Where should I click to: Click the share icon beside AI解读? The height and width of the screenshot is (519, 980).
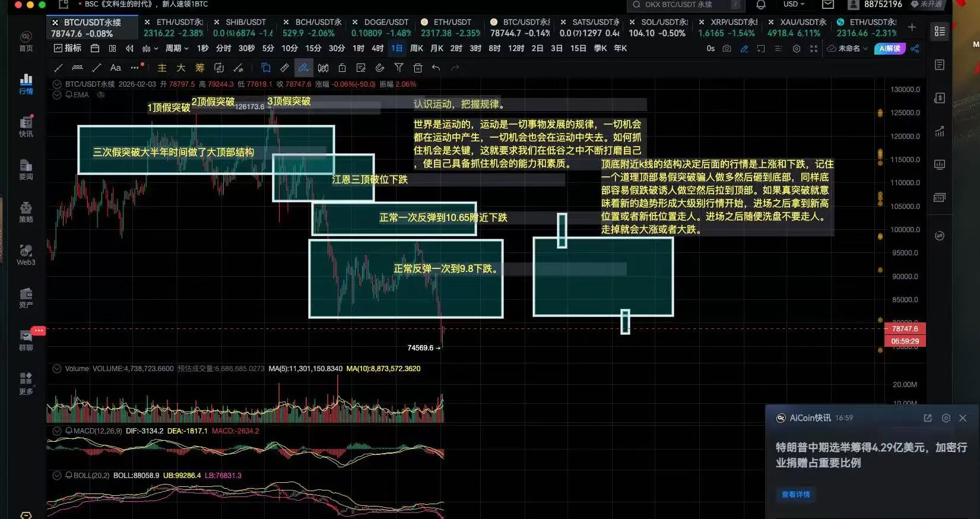[x=915, y=49]
